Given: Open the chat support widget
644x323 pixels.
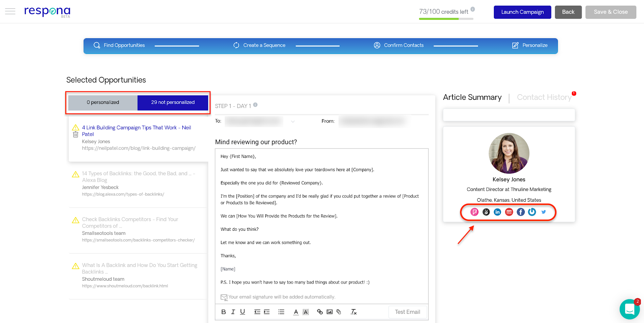Looking at the screenshot, I should click(x=630, y=309).
